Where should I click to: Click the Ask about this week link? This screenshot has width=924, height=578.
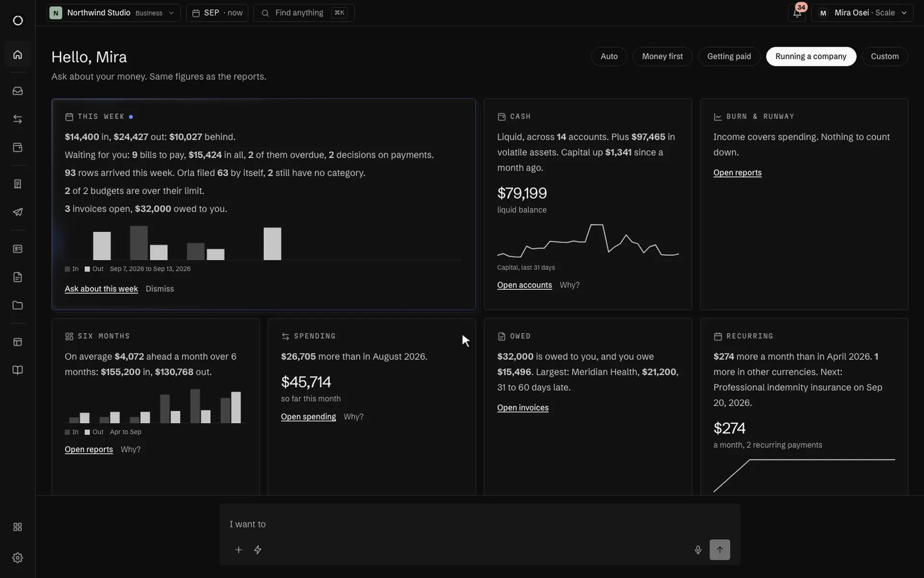tap(101, 289)
